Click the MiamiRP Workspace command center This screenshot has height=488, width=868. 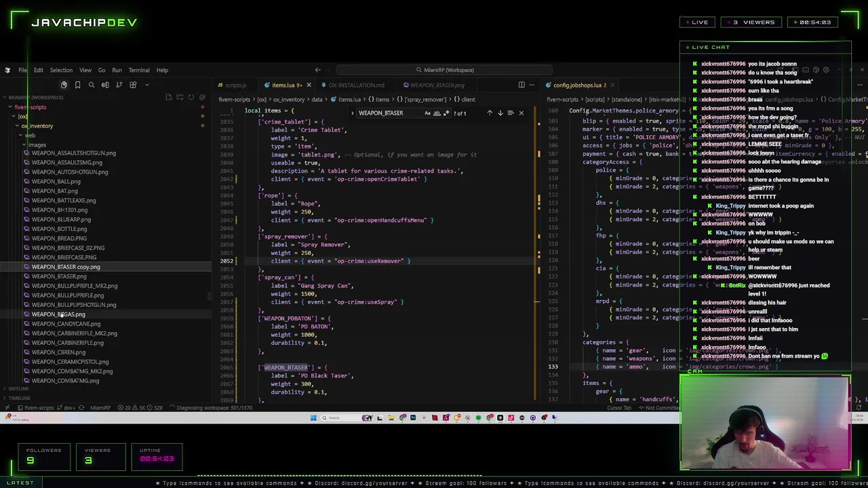click(x=445, y=70)
